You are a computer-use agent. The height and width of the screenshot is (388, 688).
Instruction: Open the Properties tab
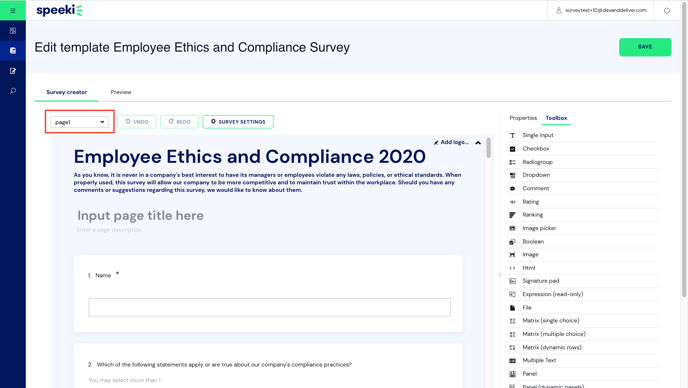pos(523,118)
